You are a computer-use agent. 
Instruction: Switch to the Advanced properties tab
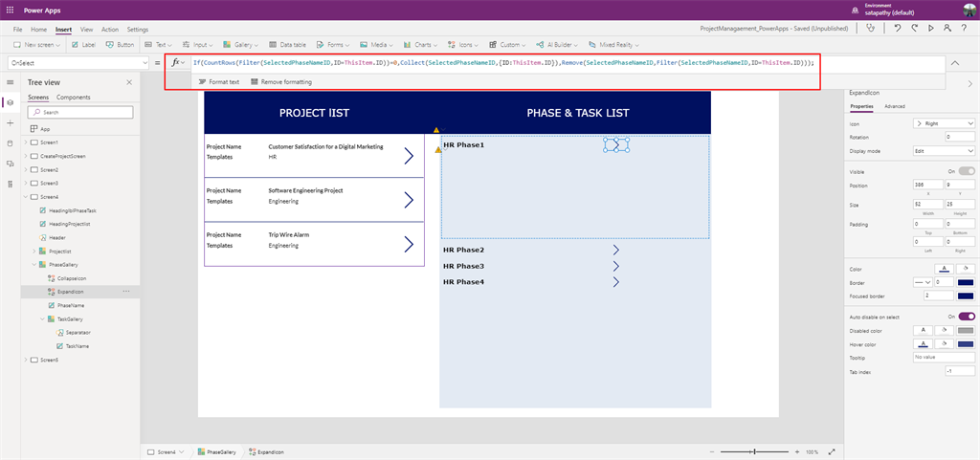click(895, 107)
